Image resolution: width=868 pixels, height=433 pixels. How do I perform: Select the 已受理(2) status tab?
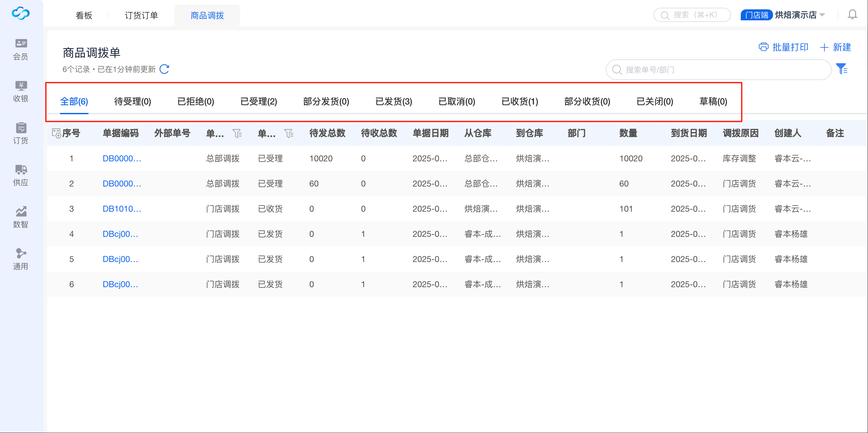[x=258, y=101]
